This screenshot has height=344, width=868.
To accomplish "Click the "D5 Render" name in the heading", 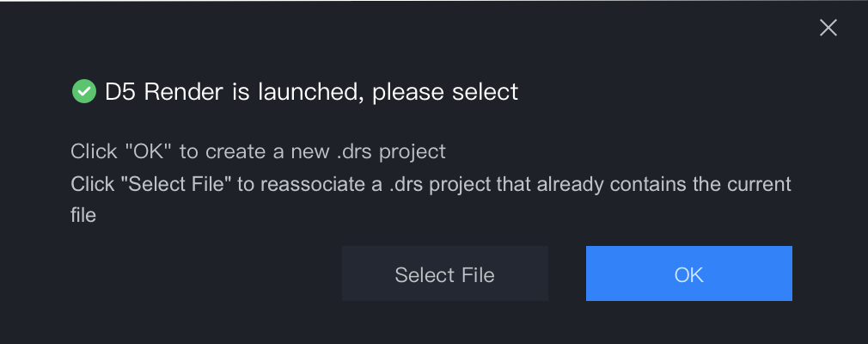I will [x=164, y=91].
